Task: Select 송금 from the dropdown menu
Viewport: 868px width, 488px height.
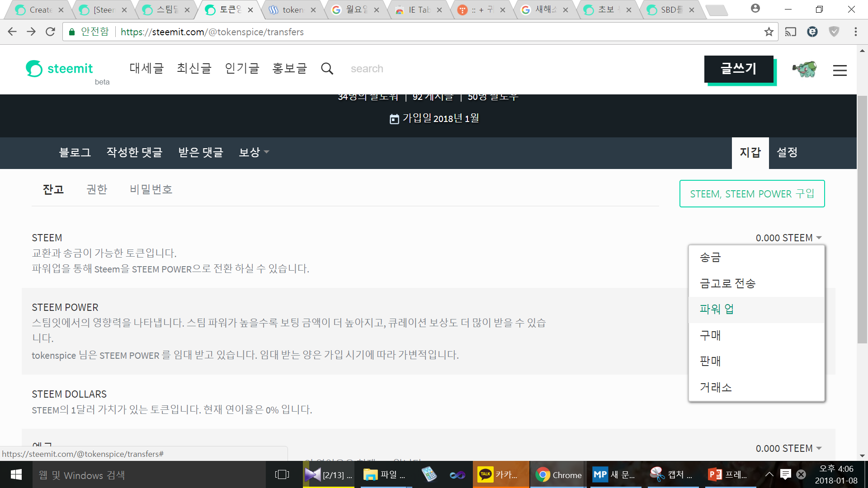Action: coord(757,258)
